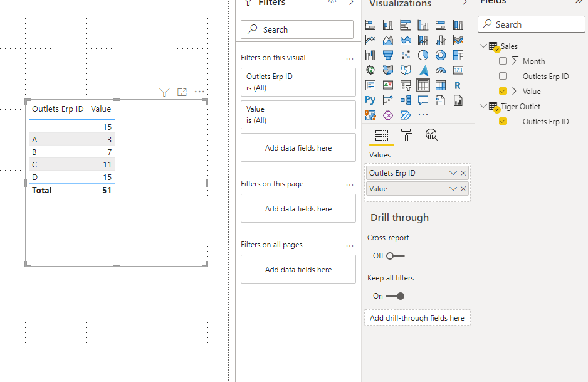
Task: Remove Value field from Values well
Action: point(463,189)
